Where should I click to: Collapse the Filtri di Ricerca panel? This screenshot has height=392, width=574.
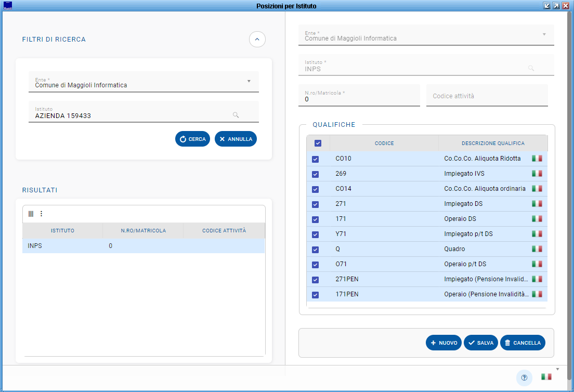point(257,40)
